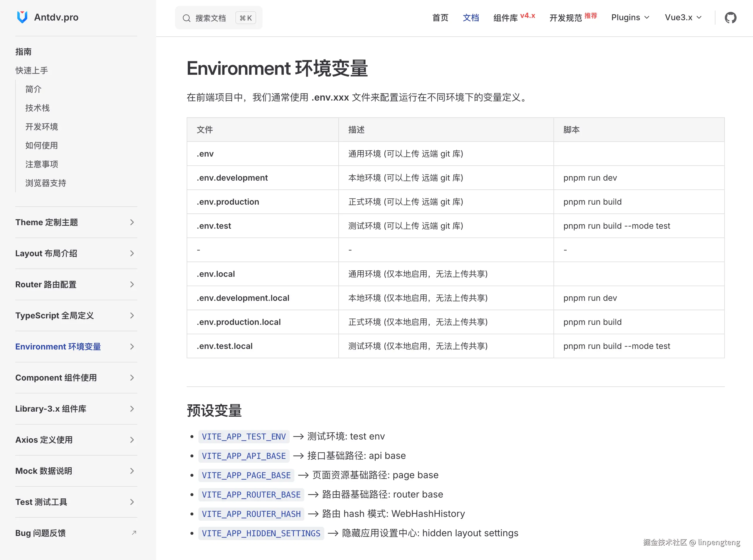Expand Router 路由配置 sidebar section
753x560 pixels.
(46, 284)
